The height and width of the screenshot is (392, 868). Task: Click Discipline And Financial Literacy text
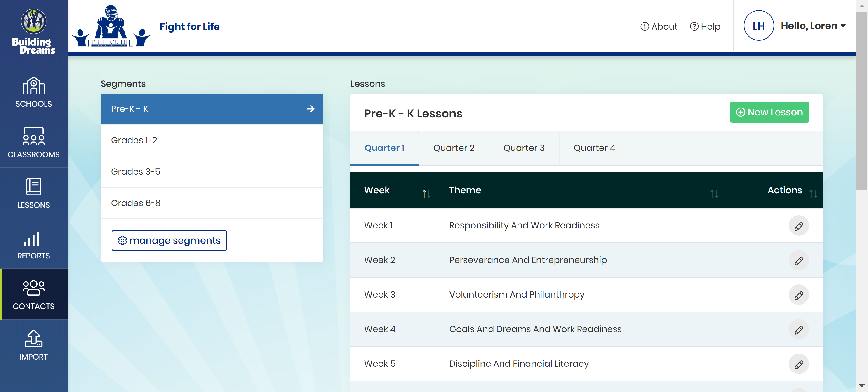point(519,364)
